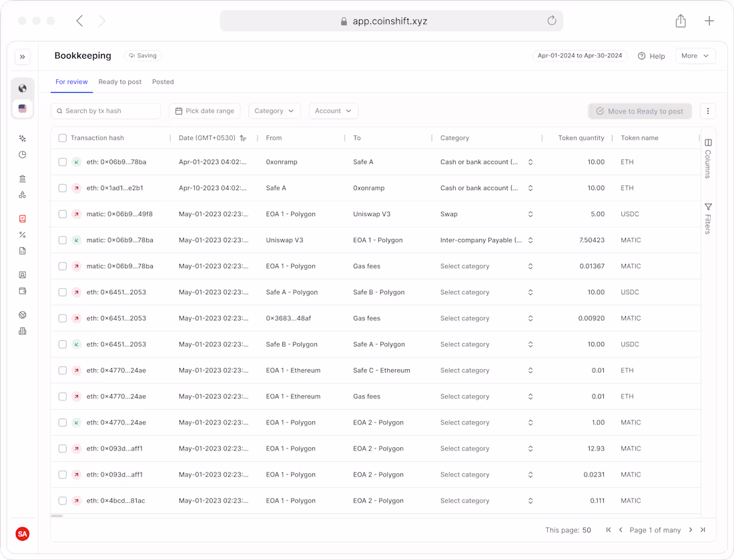Open the Filters panel on the right
Screen dimensions: 734x560
[707, 217]
